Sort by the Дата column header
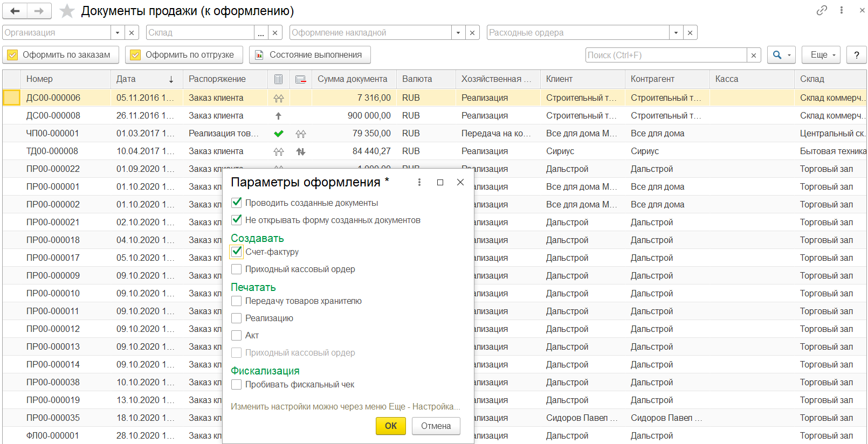 (146, 79)
